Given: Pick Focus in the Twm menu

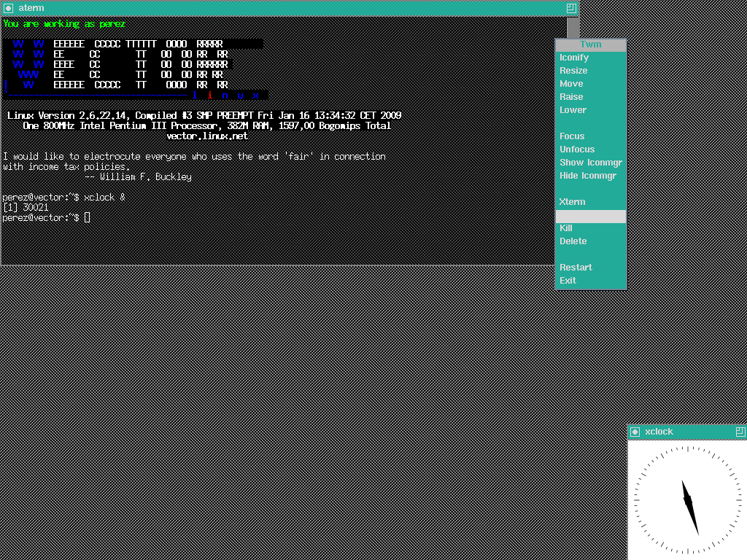Looking at the screenshot, I should coord(591,136).
